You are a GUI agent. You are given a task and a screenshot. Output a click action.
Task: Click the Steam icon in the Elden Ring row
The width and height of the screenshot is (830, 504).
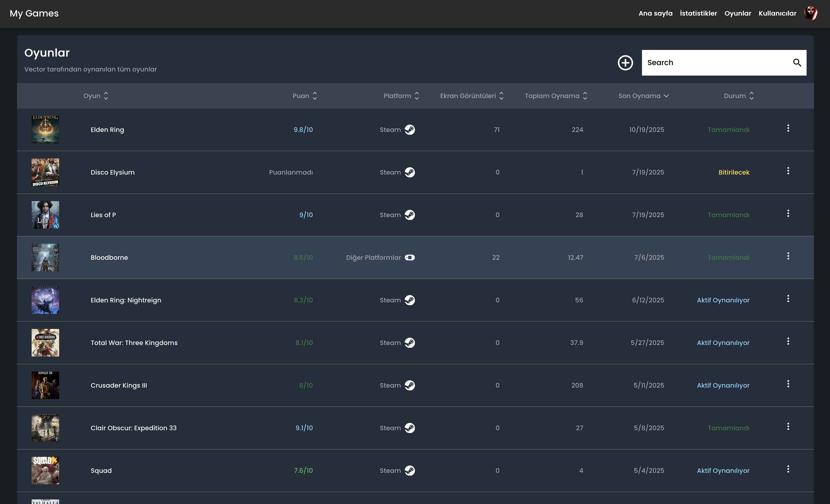409,130
